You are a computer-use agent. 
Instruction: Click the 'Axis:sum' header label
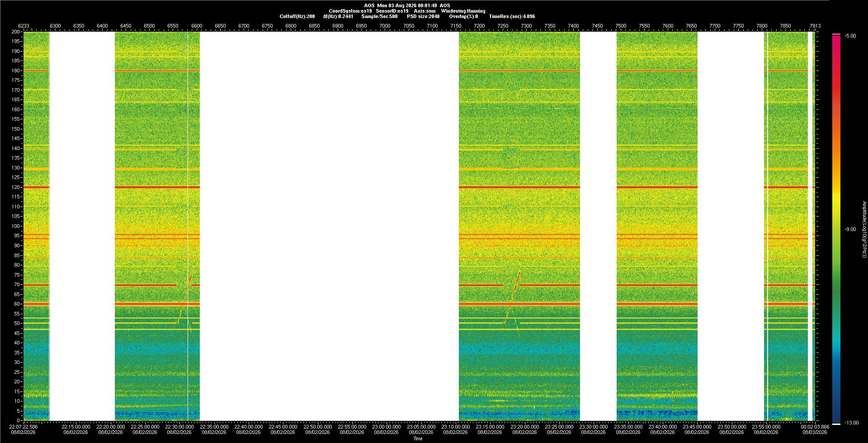pos(425,11)
